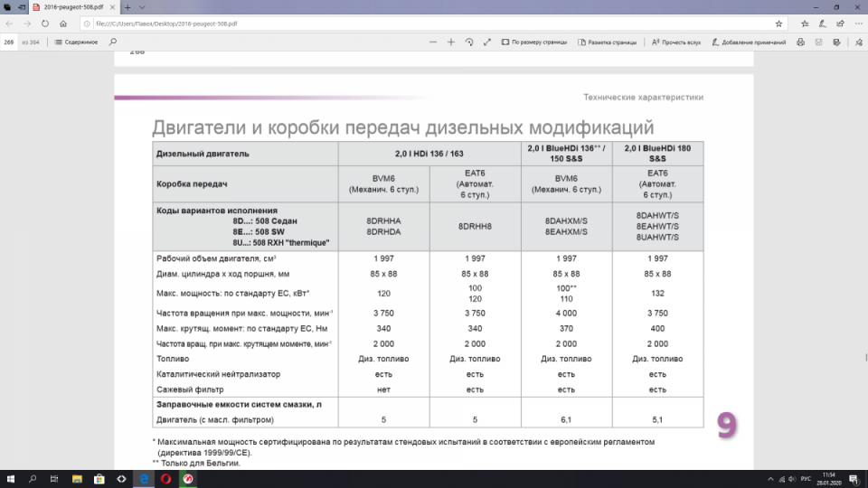The height and width of the screenshot is (488, 868).
Task: Click the footnote '** Только для Бельгии.'
Action: point(196,463)
